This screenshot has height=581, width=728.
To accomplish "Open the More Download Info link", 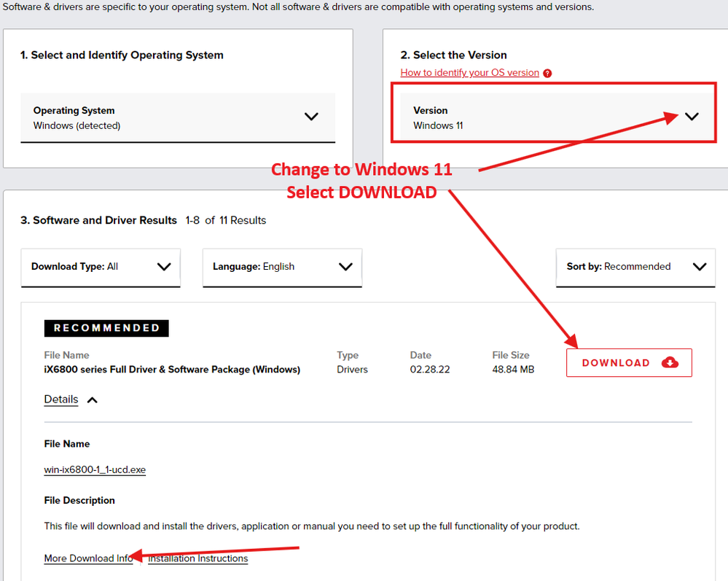I will pos(88,558).
